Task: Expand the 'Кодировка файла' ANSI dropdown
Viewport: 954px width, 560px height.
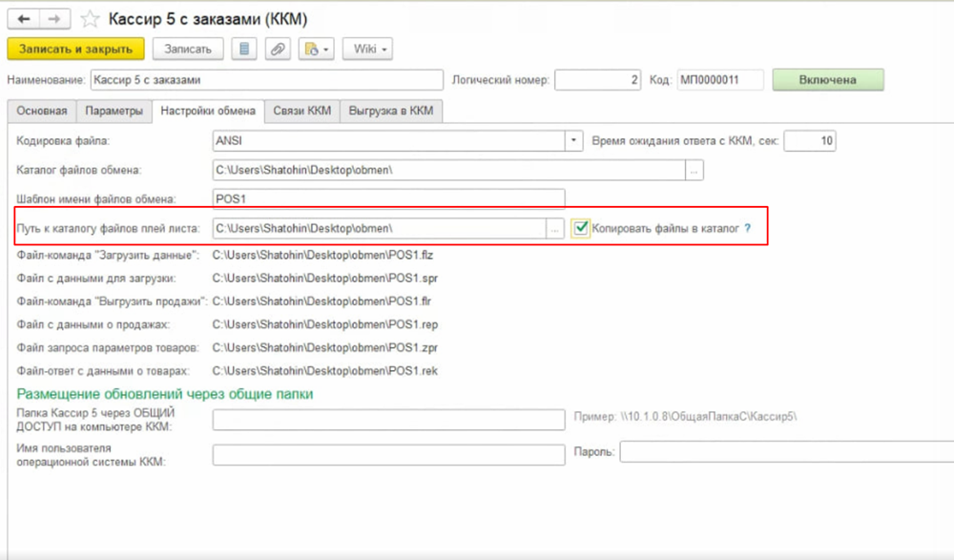Action: [x=573, y=141]
